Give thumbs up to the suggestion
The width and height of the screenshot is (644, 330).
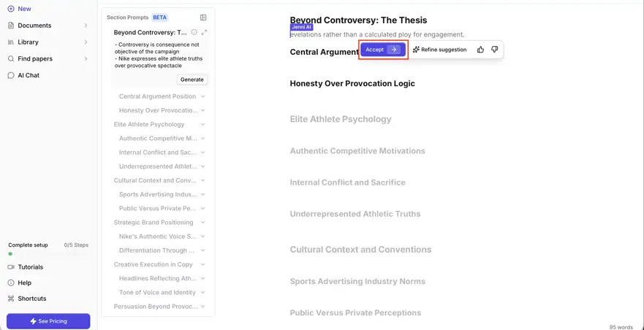(x=480, y=50)
